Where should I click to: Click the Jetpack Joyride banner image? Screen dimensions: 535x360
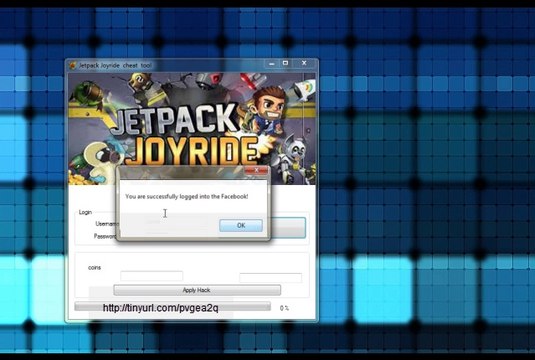pyautogui.click(x=192, y=128)
